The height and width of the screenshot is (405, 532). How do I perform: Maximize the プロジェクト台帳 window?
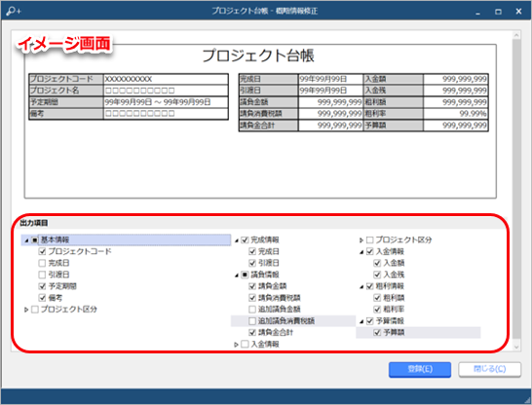tap(498, 11)
